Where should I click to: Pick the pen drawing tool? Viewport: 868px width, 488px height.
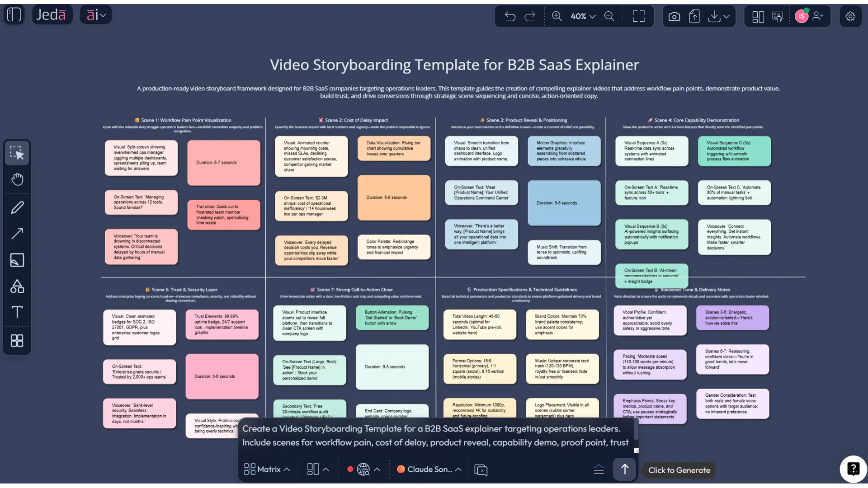[17, 207]
